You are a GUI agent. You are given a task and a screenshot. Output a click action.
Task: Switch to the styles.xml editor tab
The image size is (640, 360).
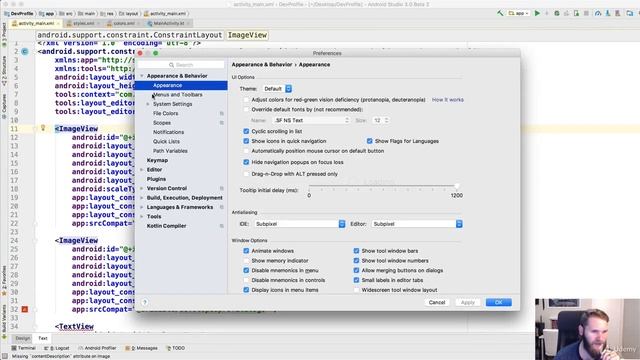point(82,23)
